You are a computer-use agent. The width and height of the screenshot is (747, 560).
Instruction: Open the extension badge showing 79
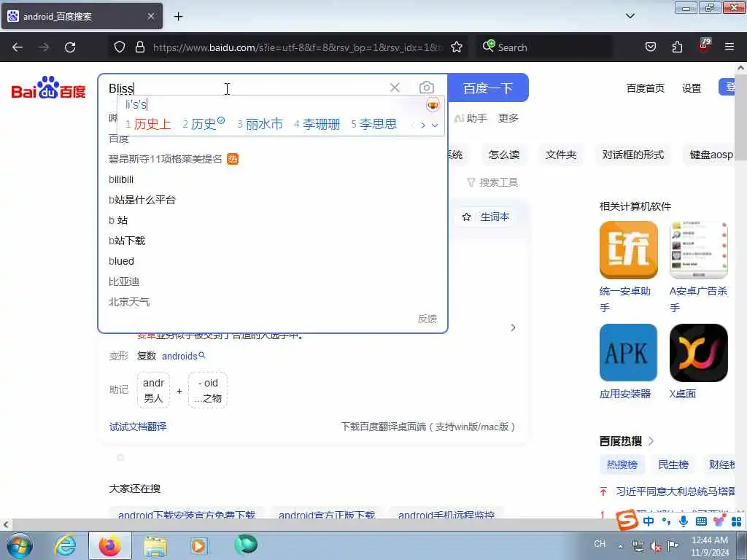click(x=704, y=45)
